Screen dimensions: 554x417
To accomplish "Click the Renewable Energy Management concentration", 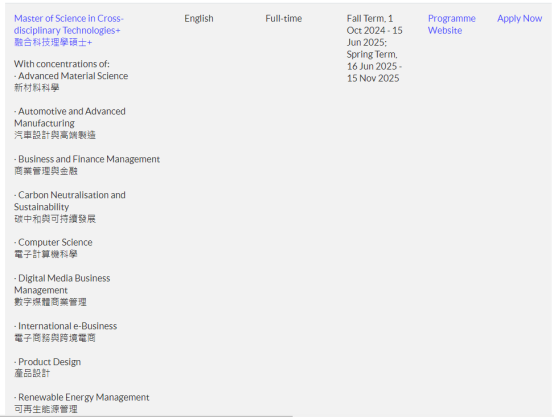I will click(82, 398).
